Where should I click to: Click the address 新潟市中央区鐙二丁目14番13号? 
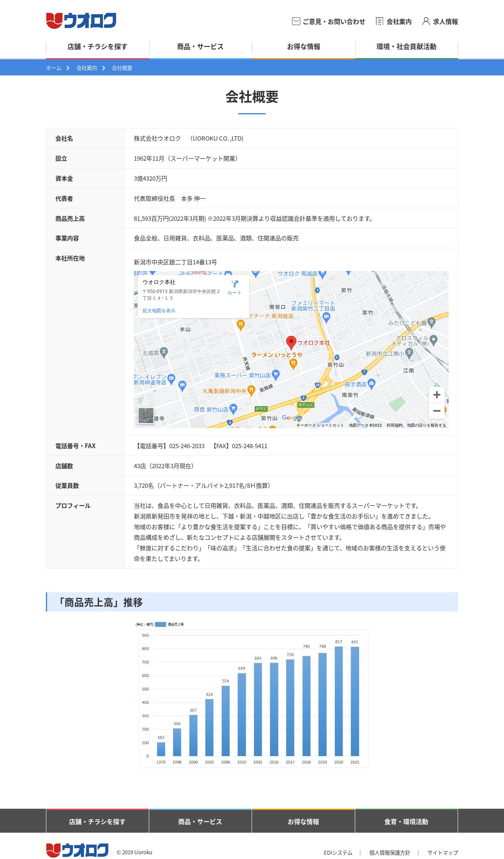175,262
